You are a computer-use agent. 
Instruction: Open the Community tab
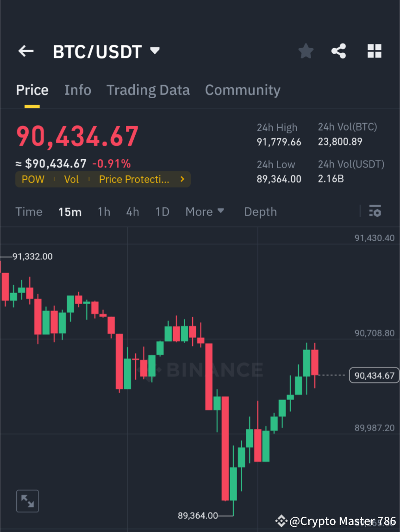(243, 90)
